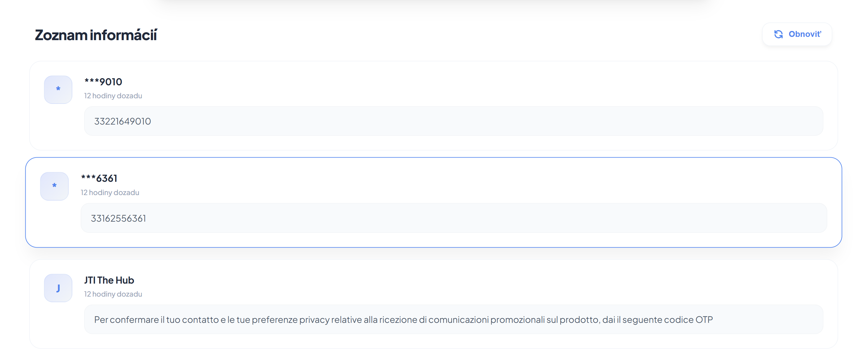Select the message text 33221649010

(x=123, y=121)
